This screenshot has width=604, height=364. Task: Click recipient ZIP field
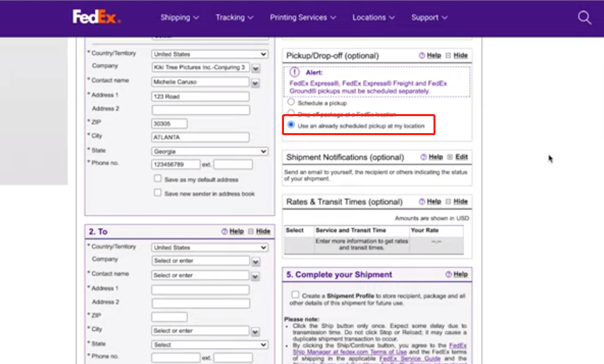(x=169, y=317)
